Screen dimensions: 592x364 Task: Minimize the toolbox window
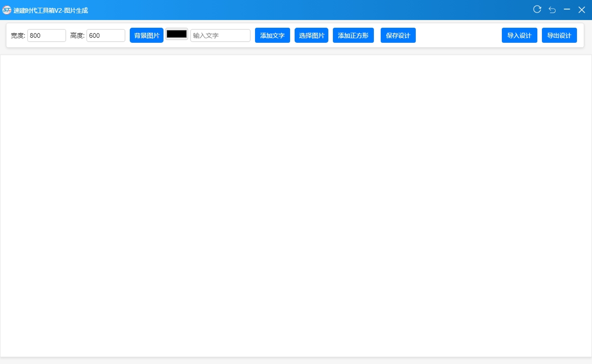[567, 9]
